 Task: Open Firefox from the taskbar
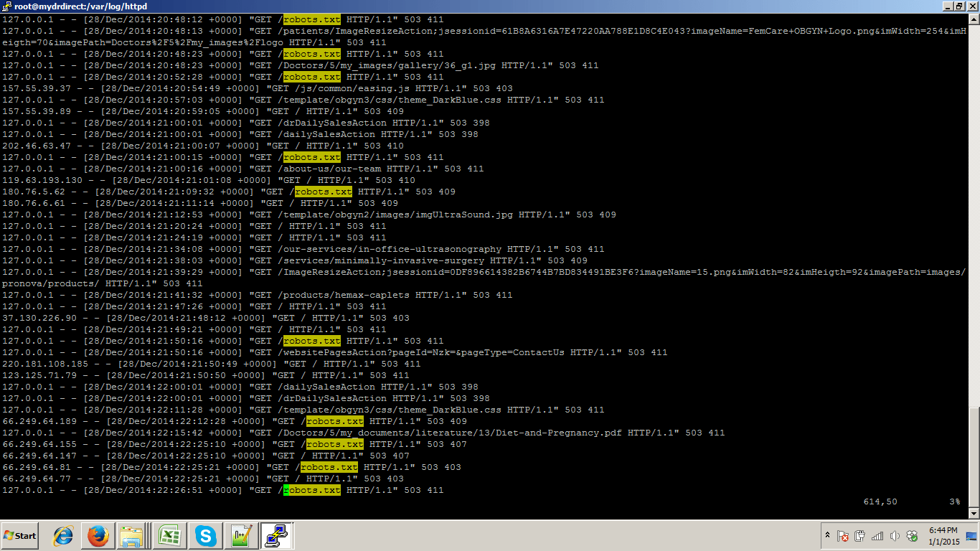pyautogui.click(x=98, y=535)
